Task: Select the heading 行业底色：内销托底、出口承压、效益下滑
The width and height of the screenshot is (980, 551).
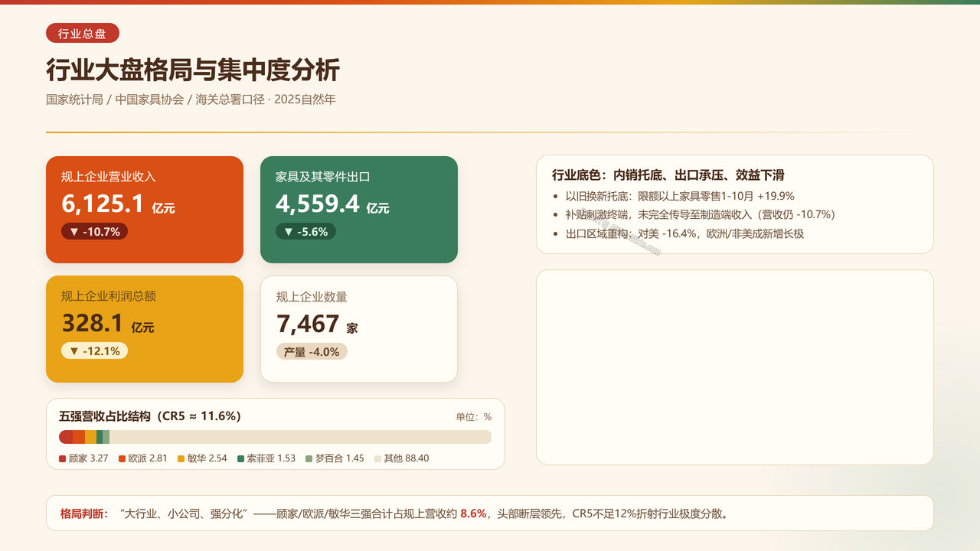Action: [x=668, y=175]
